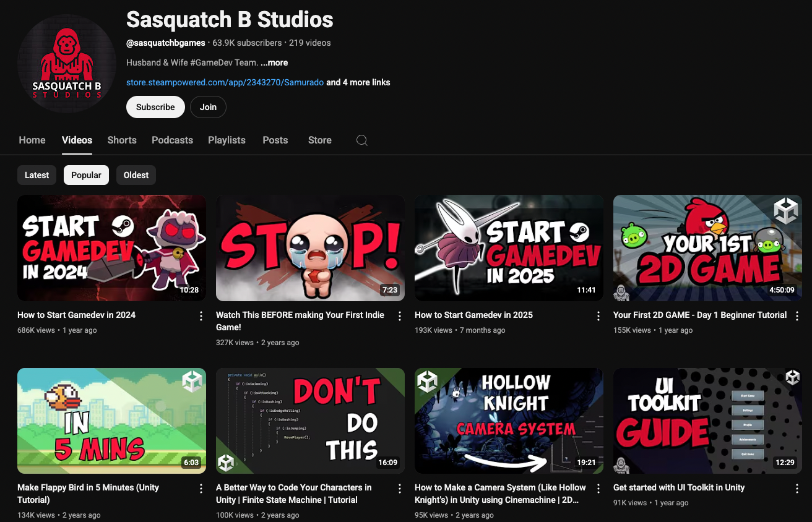Open the channel search magnifier icon

(362, 140)
